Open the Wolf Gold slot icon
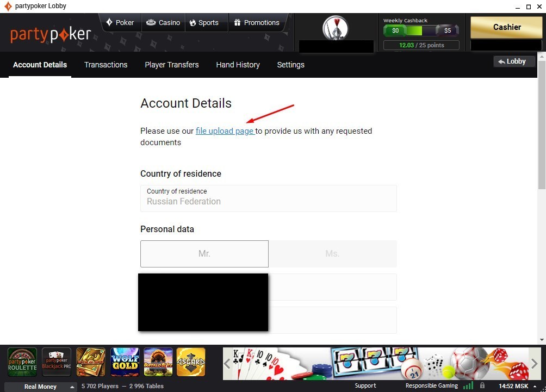546x392 pixels. click(x=125, y=361)
